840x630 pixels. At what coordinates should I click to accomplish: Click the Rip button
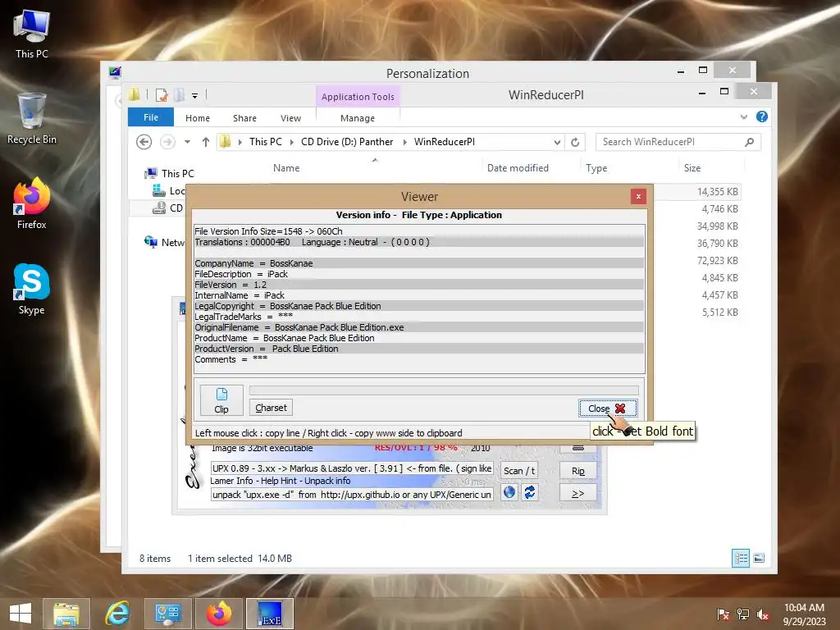[578, 471]
